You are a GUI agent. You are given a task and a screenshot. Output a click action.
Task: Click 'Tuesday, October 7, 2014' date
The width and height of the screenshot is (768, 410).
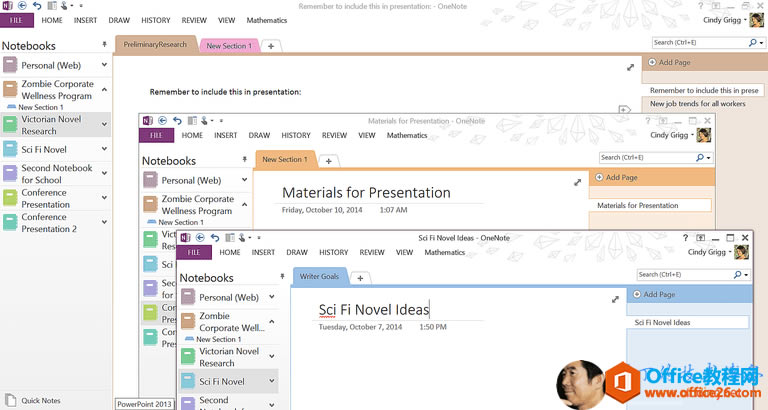click(360, 327)
